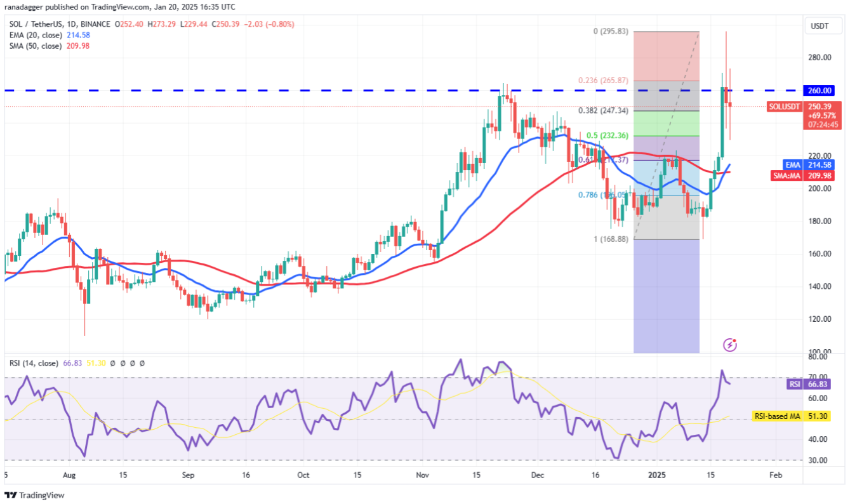This screenshot has width=850, height=504.
Task: Select the EMA (20, close) indicator legend
Action: [49, 35]
